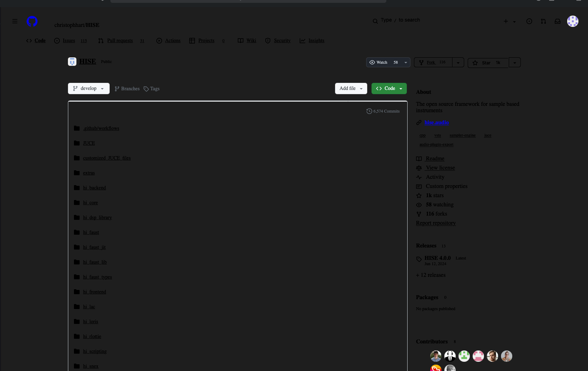Screen dimensions: 588x371
Task: Open the first contributor avatar
Action: (x=436, y=356)
